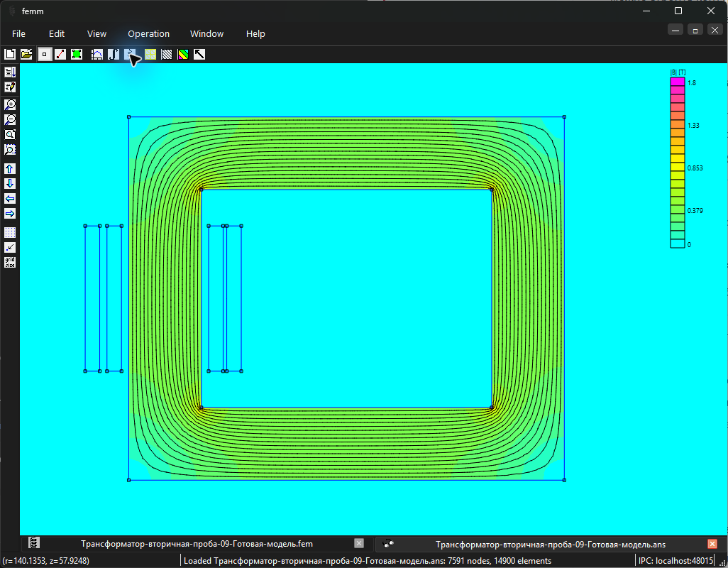Zoom out with magnifier minus icon
Viewport: 728px width, 568px height.
[x=10, y=119]
